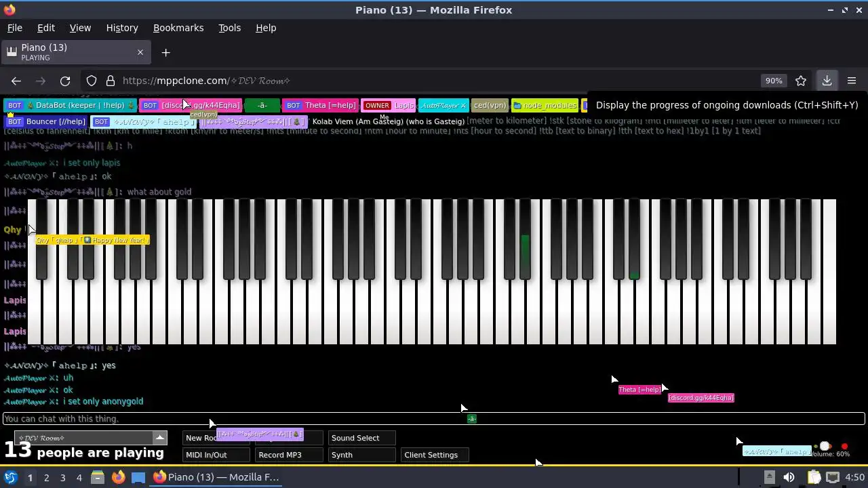This screenshot has height=488, width=868.
Task: Select the Theta [=help] bot participant tag
Action: (320, 105)
